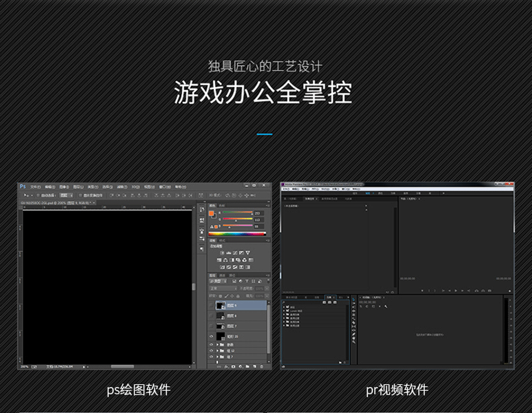Hide the 矩形 25 layer
The width and height of the screenshot is (532, 413).
[211, 336]
